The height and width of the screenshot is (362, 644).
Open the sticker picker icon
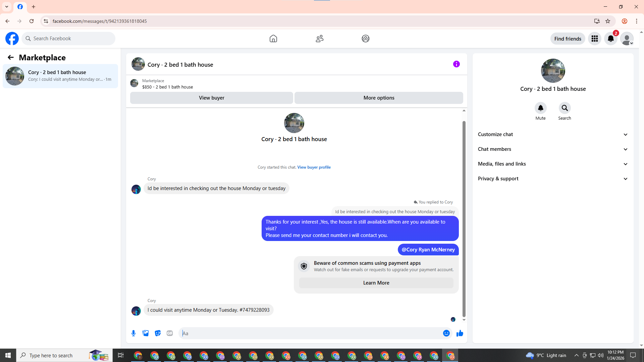click(x=158, y=333)
